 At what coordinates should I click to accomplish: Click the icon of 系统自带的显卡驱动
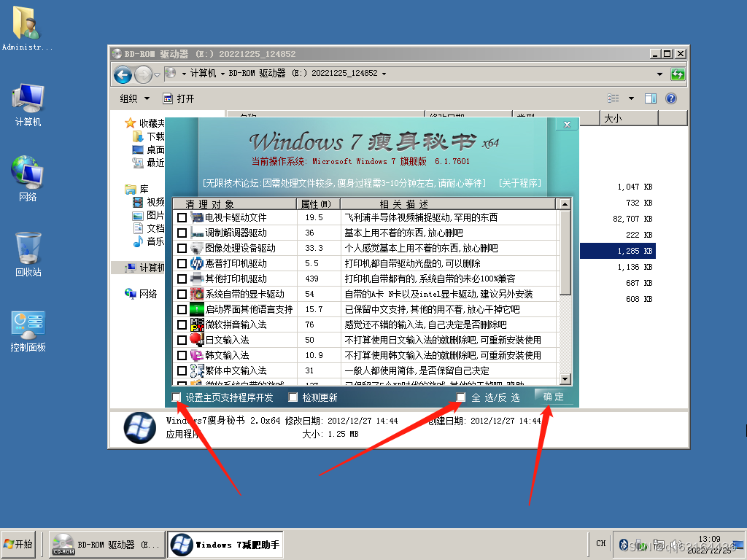click(197, 294)
